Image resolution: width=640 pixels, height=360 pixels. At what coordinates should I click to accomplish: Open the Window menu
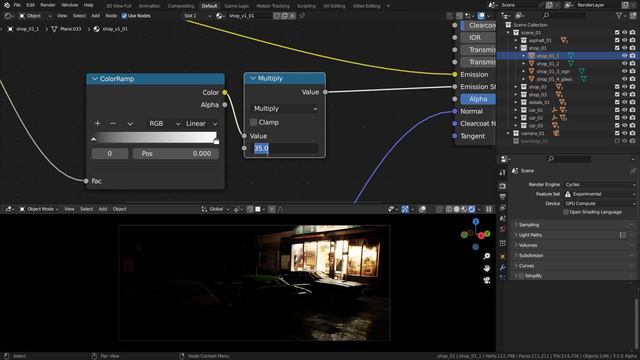tap(69, 5)
